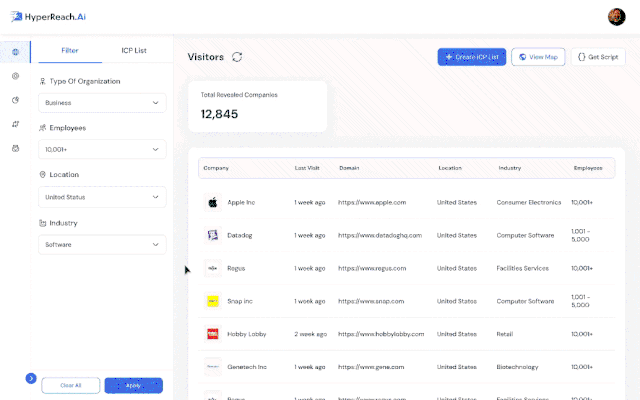Click the Hobby Lobby logo icon

click(212, 333)
